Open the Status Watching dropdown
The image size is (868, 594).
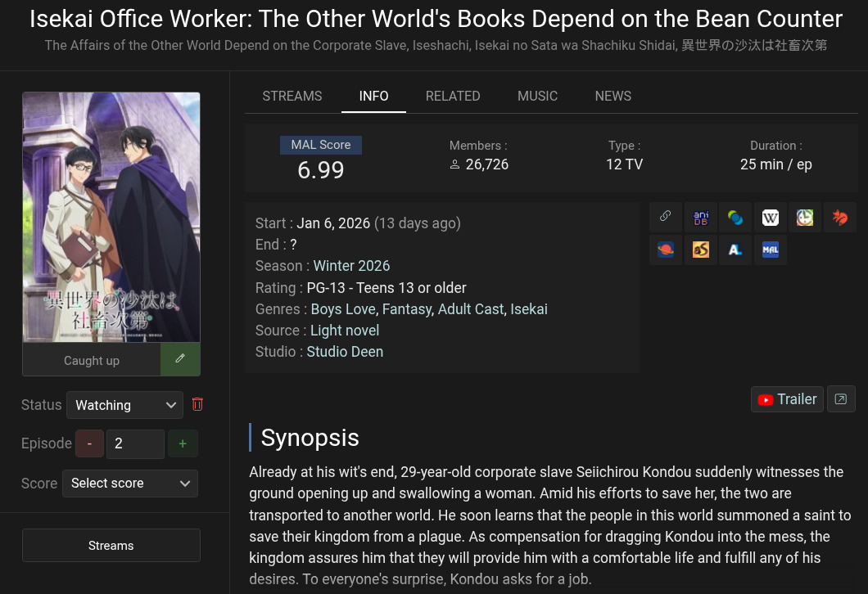[124, 405]
